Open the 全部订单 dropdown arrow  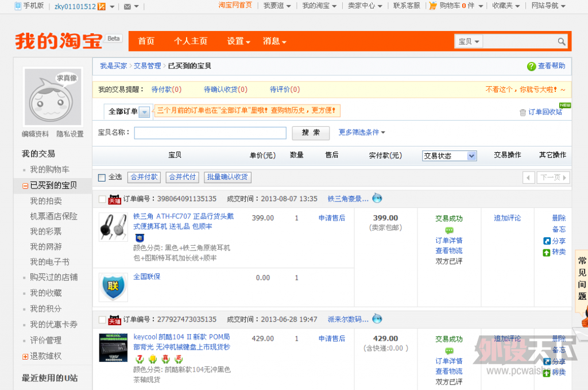144,112
